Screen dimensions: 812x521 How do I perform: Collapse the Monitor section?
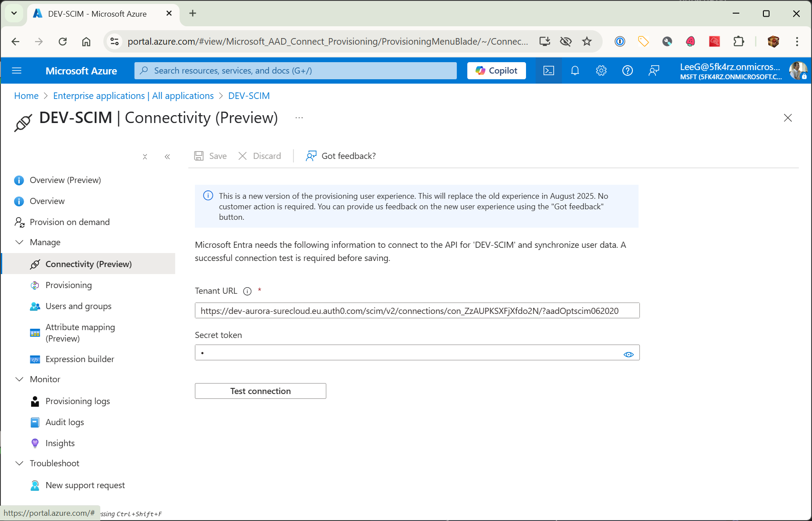click(x=19, y=379)
